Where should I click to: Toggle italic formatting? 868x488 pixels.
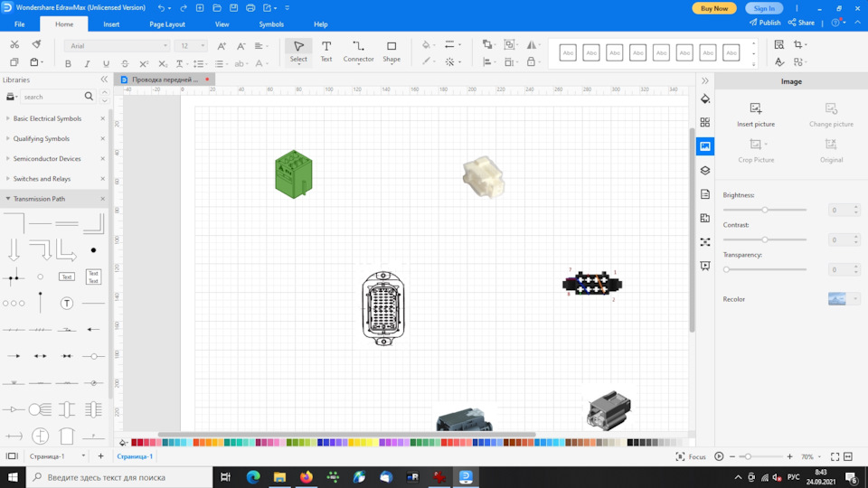(87, 63)
